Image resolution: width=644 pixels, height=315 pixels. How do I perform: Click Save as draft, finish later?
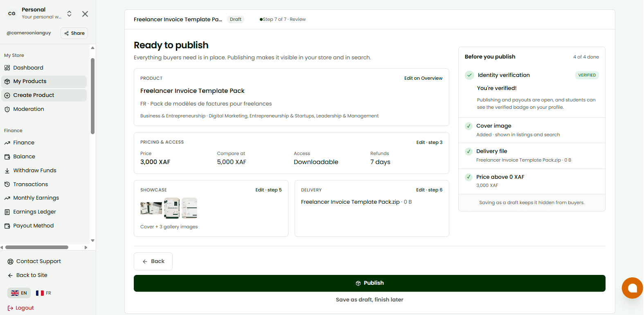pyautogui.click(x=369, y=300)
